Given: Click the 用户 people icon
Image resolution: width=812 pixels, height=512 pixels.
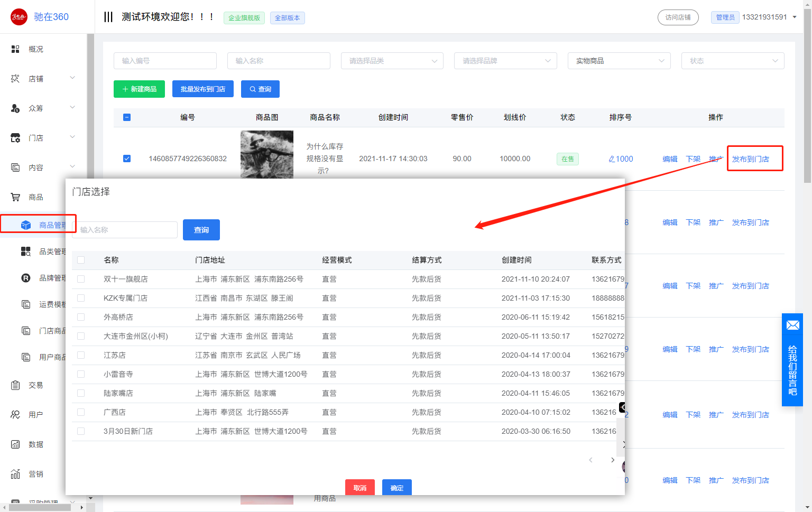Looking at the screenshot, I should pos(15,415).
